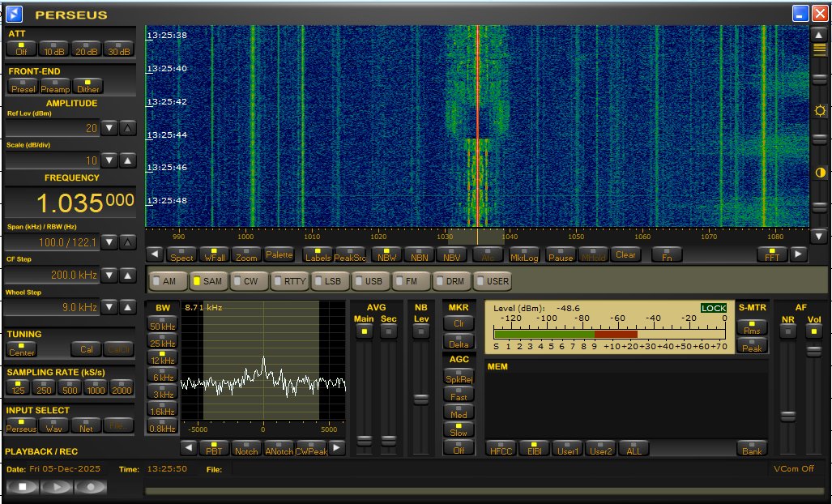
Task: Toggle the Dither button
Action: pyautogui.click(x=87, y=87)
